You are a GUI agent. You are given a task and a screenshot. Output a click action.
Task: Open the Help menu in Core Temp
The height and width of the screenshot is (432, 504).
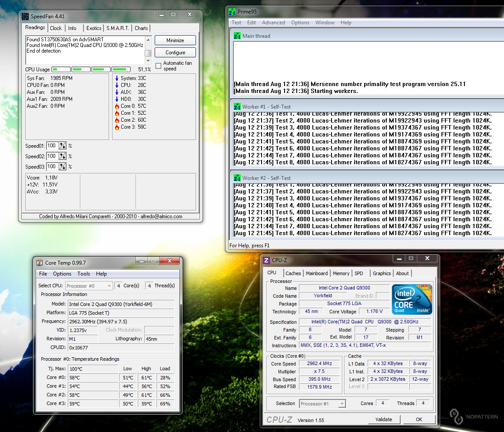[101, 274]
